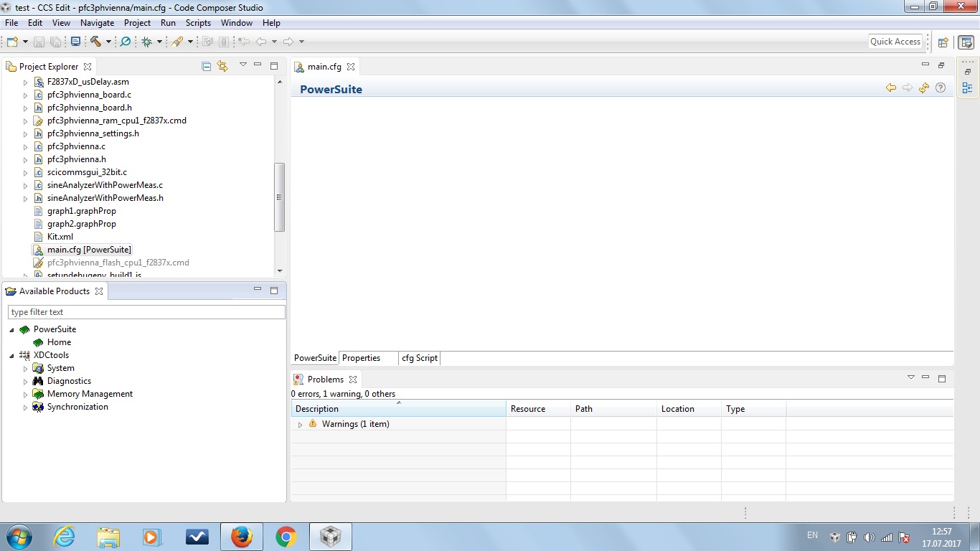Click the blue monitor terminal toolbar icon
This screenshot has width=980, height=551.
click(75, 42)
